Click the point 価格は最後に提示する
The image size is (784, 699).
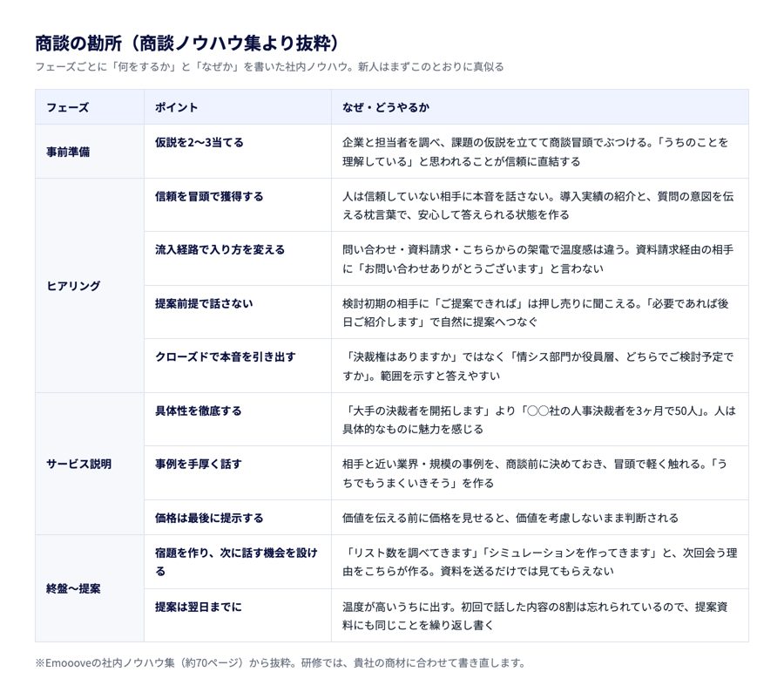[209, 518]
